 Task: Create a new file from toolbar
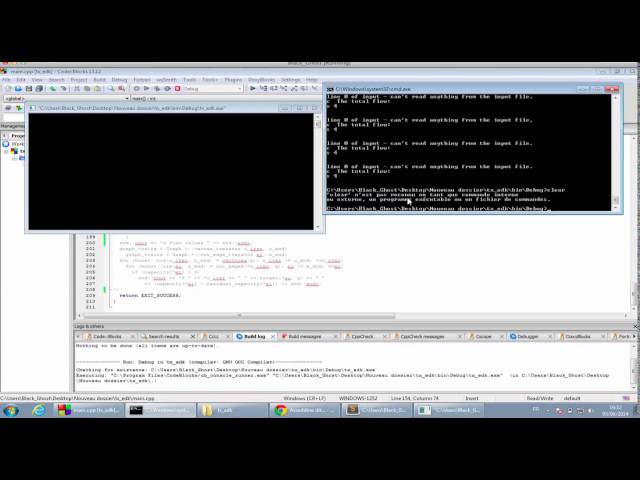[x=8, y=89]
